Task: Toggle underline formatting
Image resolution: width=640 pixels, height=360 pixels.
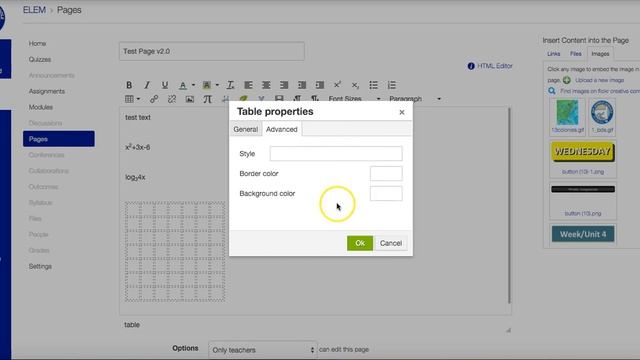Action: (165, 85)
